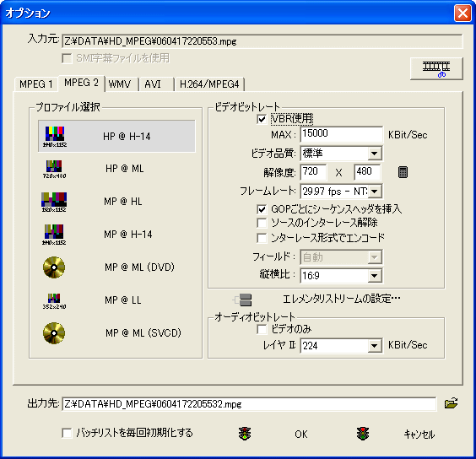The width and height of the screenshot is (476, 459).
Task: Enable バッチリストを毎回初期化する checkbox
Action: coord(67,433)
